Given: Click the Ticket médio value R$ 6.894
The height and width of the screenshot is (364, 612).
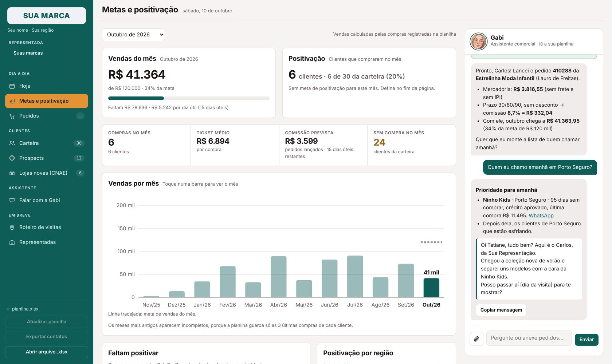Looking at the screenshot, I should point(213,141).
